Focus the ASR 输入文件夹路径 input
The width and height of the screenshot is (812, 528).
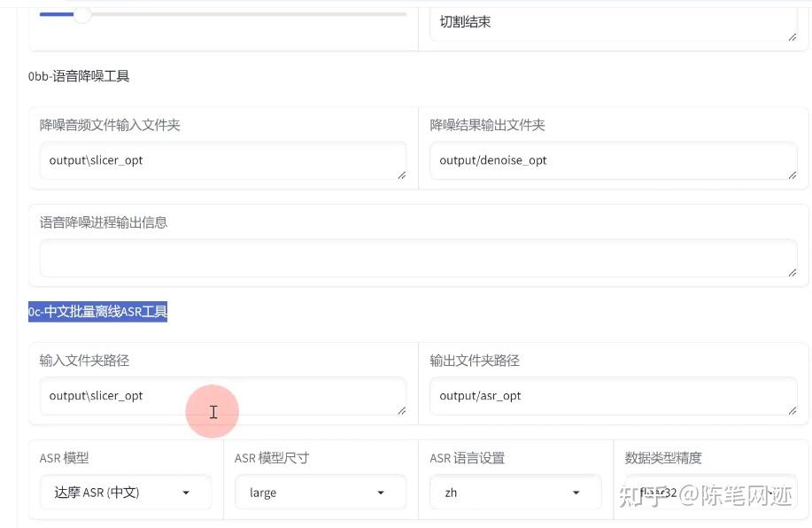coord(221,396)
